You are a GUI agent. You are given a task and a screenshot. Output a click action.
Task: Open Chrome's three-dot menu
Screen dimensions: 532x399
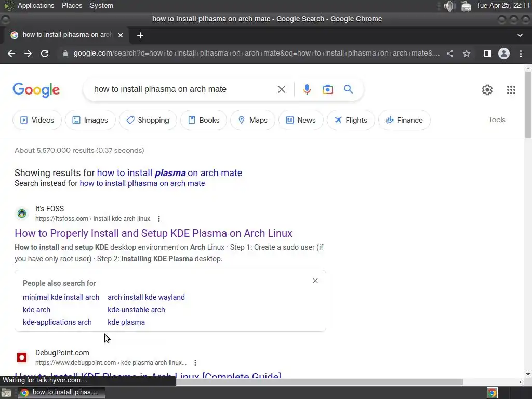point(521,54)
